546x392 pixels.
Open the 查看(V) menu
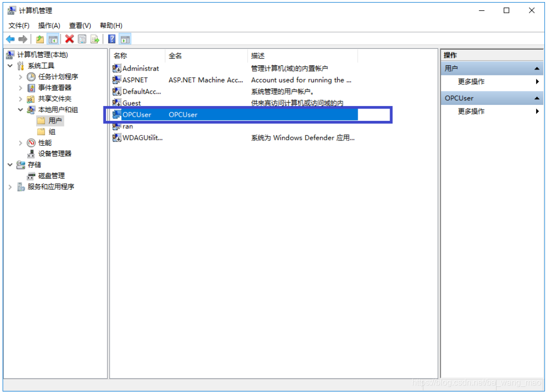80,25
